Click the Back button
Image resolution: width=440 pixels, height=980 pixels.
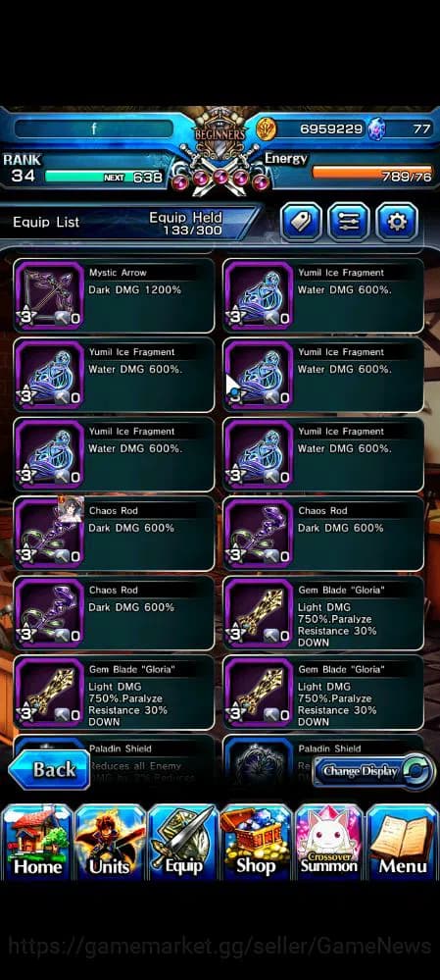(49, 770)
